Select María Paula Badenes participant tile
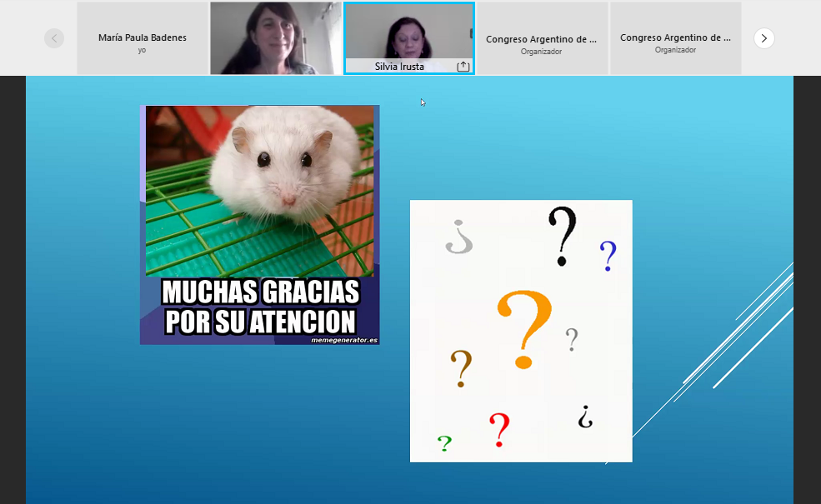 click(x=142, y=38)
